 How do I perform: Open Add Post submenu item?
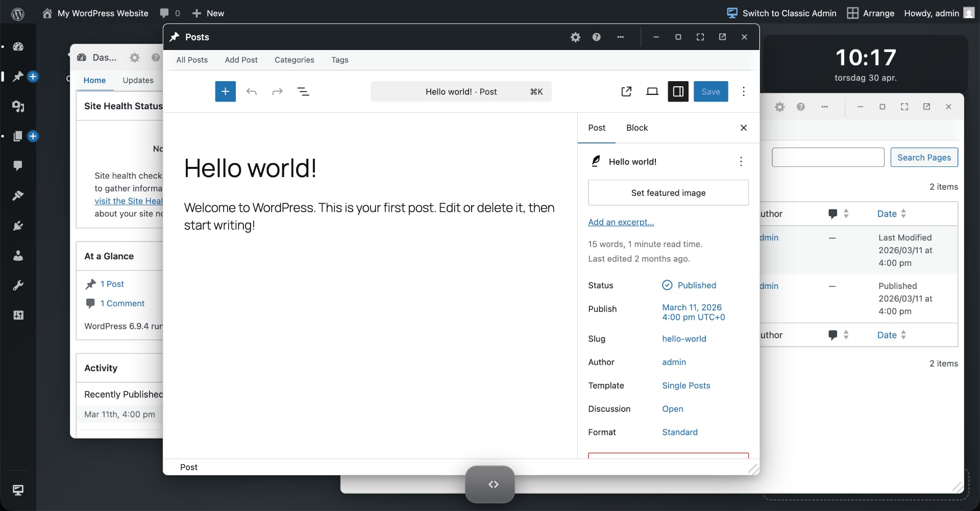click(241, 60)
